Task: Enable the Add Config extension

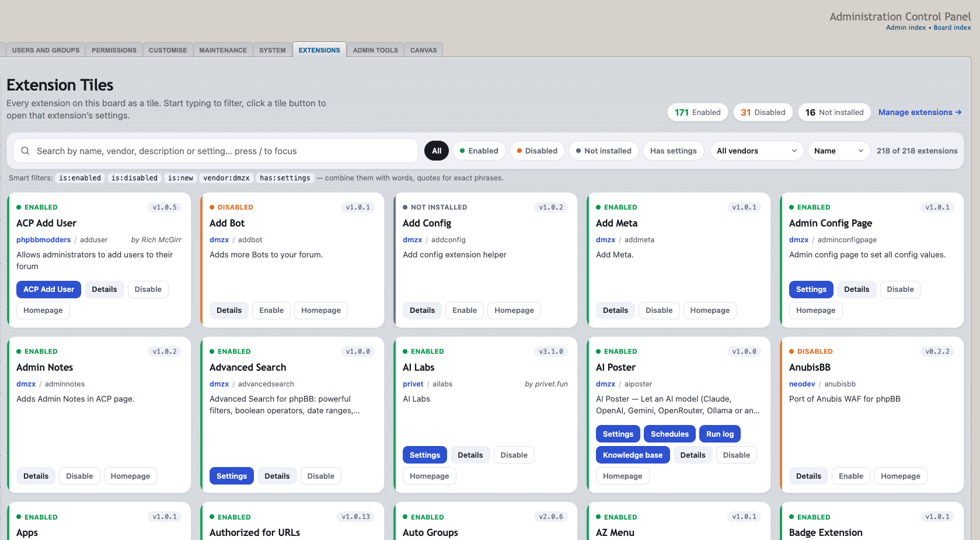Action: coord(465,311)
